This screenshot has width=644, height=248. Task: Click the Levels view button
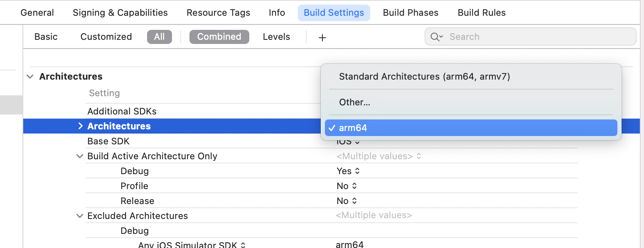[276, 36]
